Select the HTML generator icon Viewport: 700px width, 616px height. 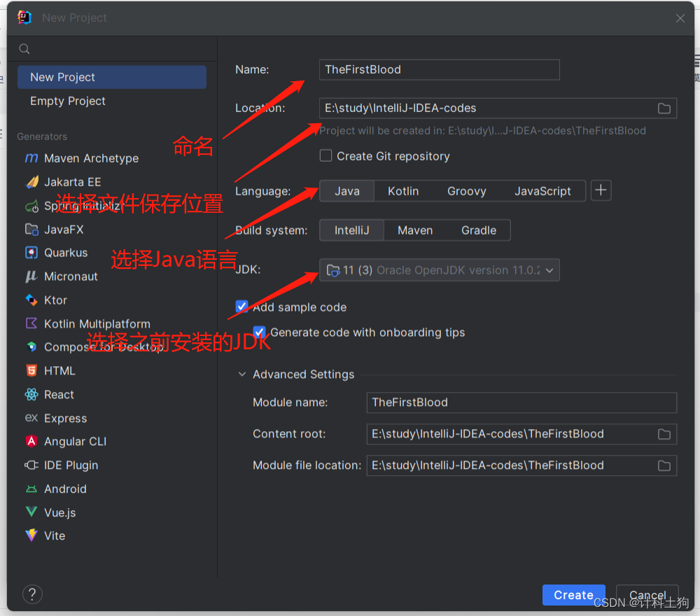pos(31,370)
